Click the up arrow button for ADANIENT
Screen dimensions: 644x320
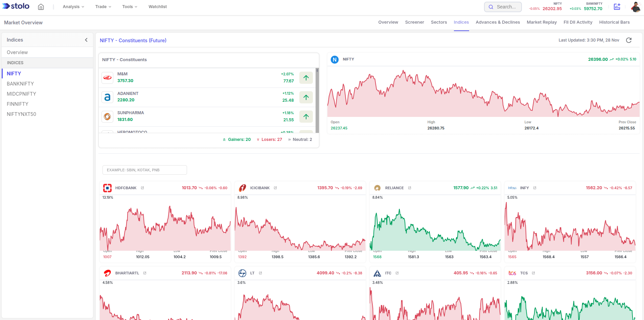(x=306, y=97)
